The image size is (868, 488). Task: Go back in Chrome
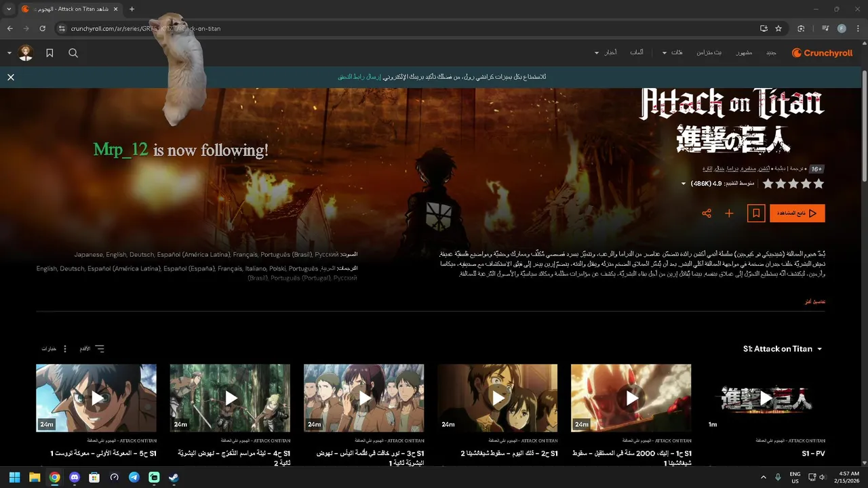9,28
